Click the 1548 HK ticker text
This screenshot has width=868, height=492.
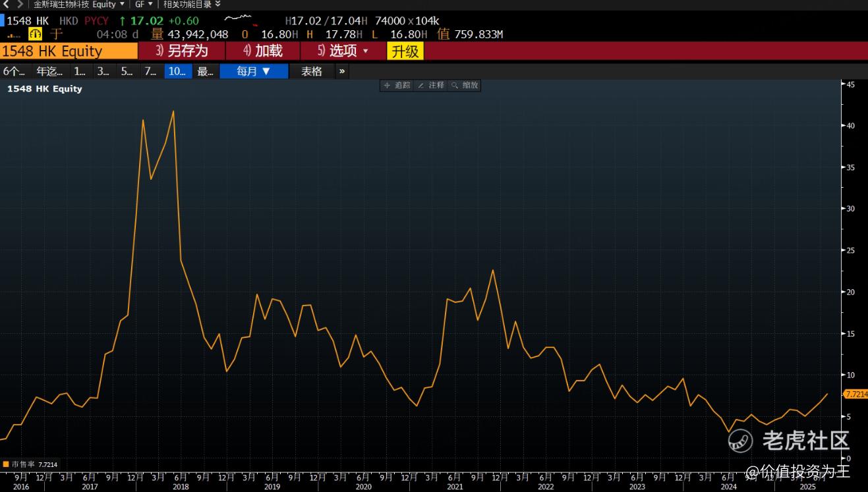[28, 20]
